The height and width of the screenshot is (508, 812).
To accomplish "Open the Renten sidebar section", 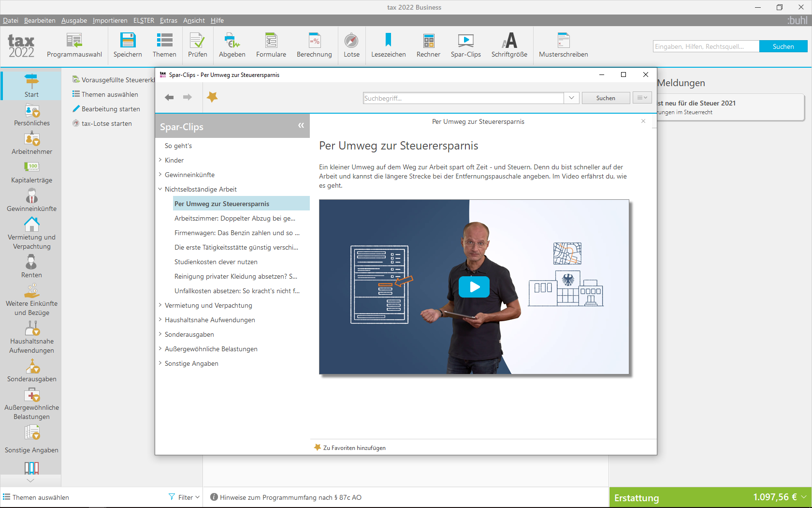I will click(x=31, y=267).
